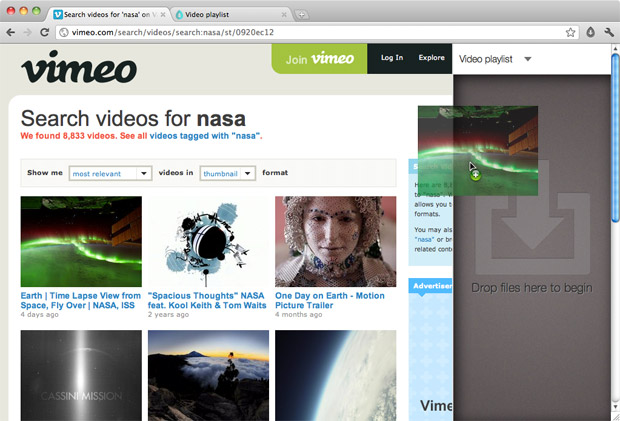The width and height of the screenshot is (620, 421).
Task: Expand the Video playlist dropdown arrow
Action: point(528,59)
